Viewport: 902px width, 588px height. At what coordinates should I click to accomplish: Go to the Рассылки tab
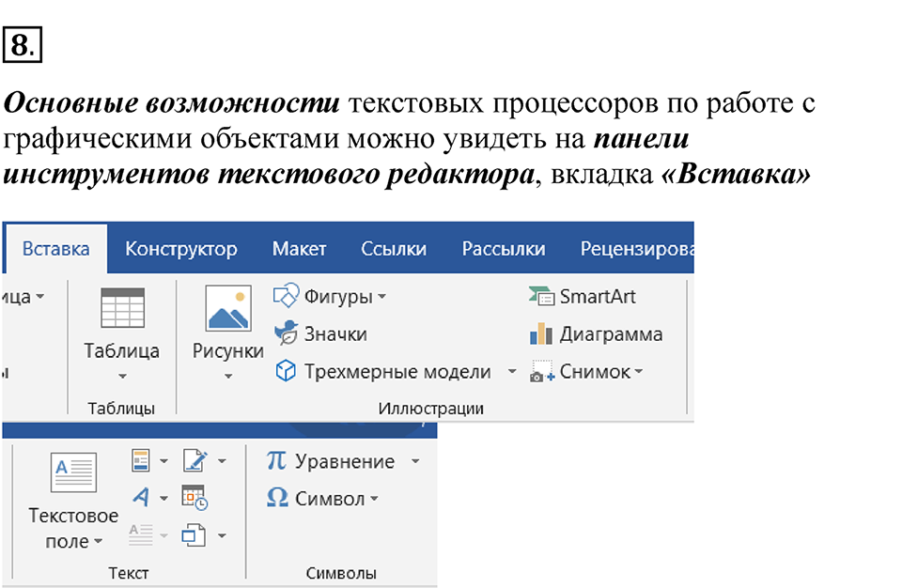coord(503,249)
